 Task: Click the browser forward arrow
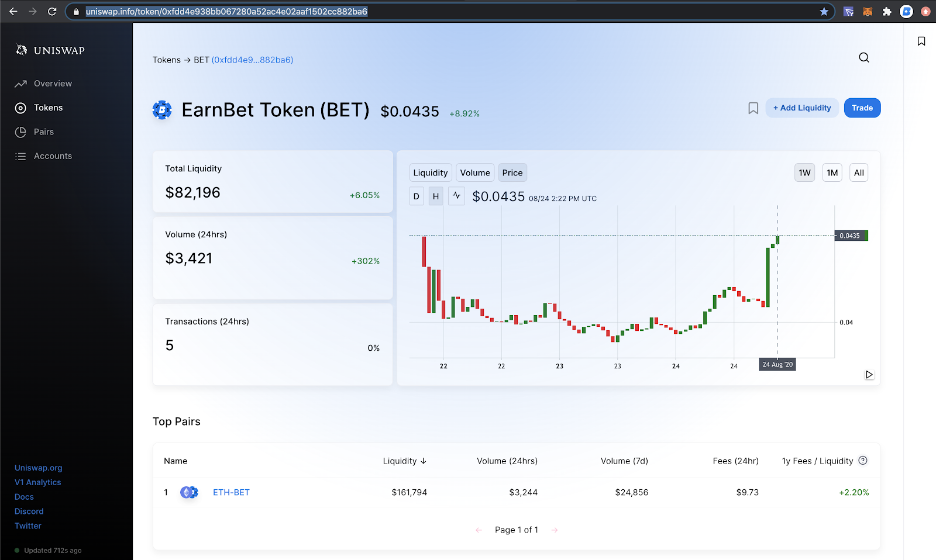[x=33, y=11]
